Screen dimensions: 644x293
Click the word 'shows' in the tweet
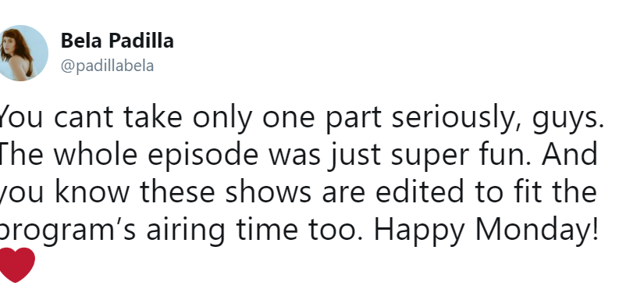coord(269,192)
